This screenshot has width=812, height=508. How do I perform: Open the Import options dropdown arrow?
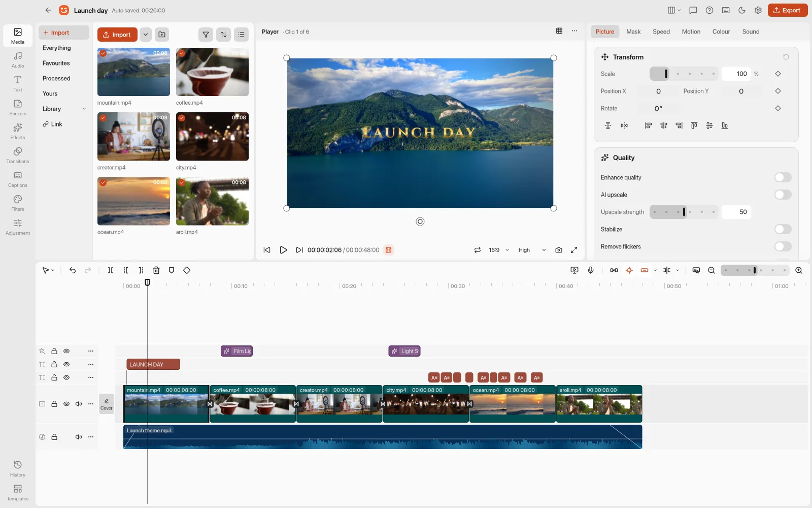146,35
